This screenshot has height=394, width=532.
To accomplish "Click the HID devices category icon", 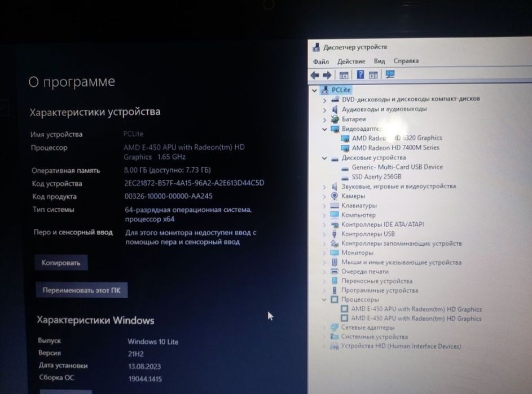I will [335, 346].
